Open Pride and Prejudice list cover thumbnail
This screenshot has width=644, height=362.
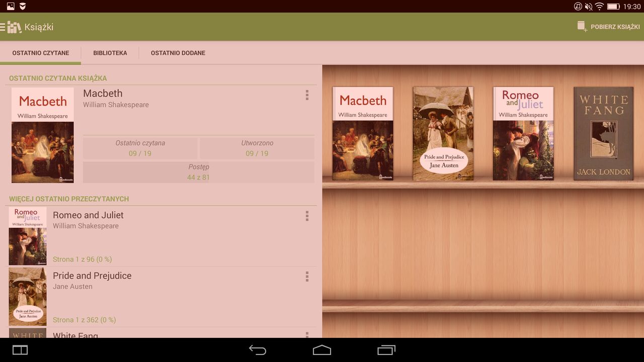(28, 297)
